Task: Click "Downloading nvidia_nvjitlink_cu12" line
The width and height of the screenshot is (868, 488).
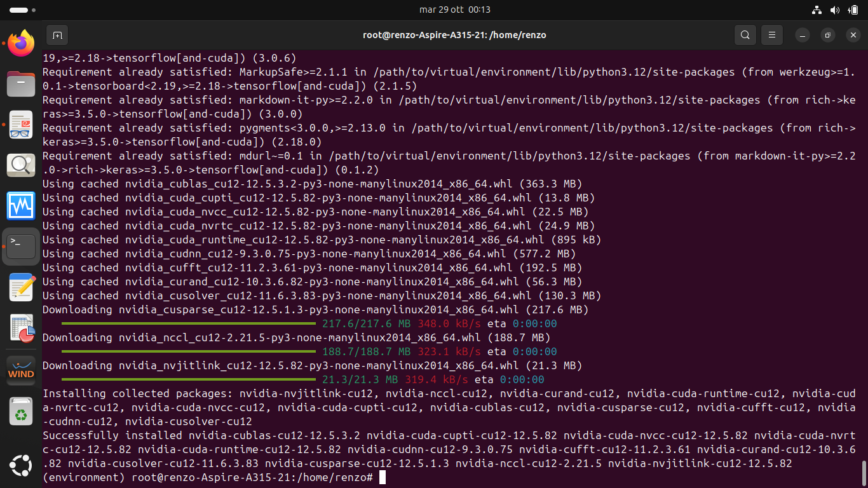Action: coord(312,365)
